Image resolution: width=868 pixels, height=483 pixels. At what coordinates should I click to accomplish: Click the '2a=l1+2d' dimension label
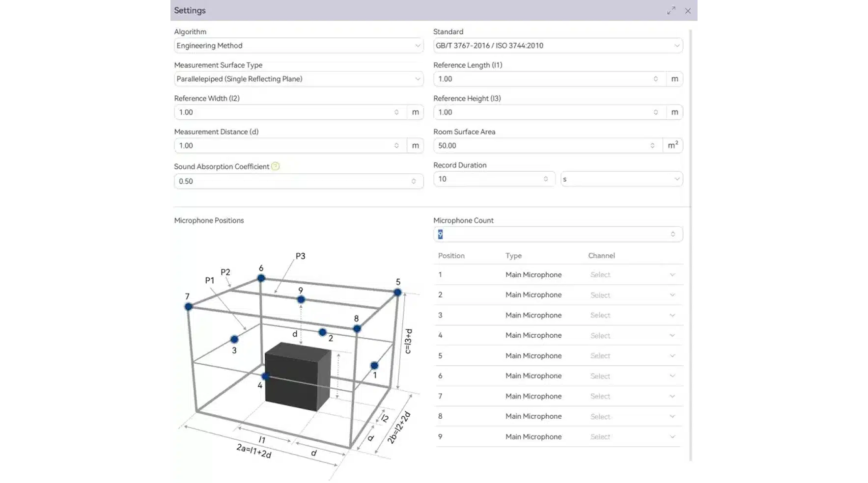tap(254, 451)
